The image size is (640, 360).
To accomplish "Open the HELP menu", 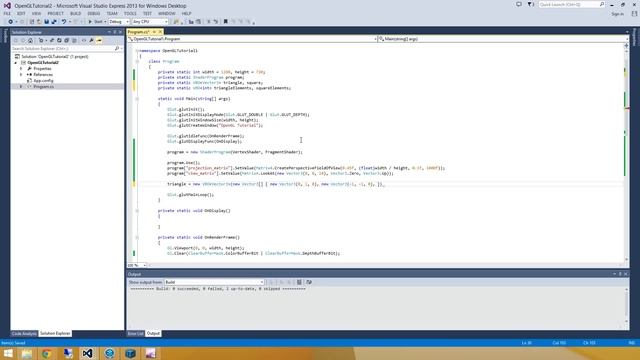I will (187, 13).
